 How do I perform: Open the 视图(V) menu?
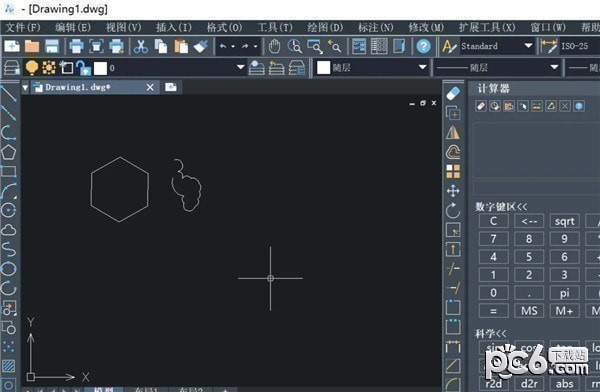point(123,28)
